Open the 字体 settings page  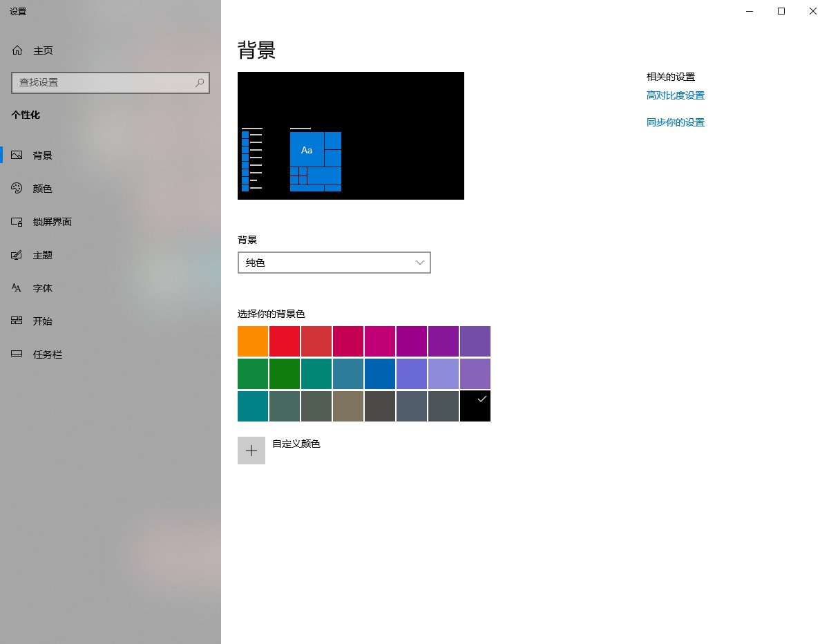coord(111,288)
